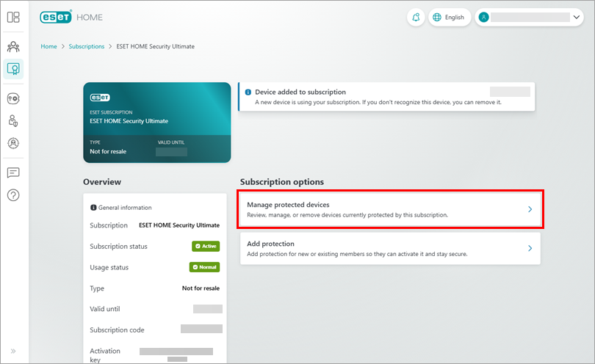This screenshot has height=364, width=595.
Task: Open the parental control sidebar icon
Action: [x=13, y=143]
